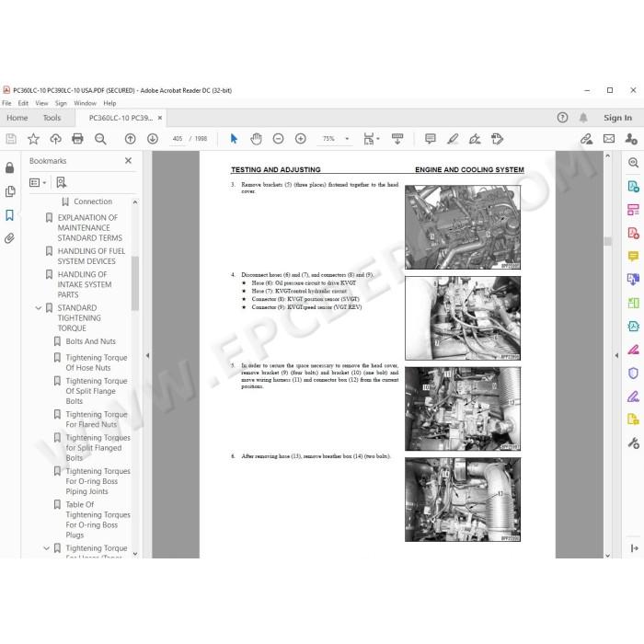Screen dimensions: 644x644
Task: Collapse the right tool rail at bottom
Action: (634, 548)
